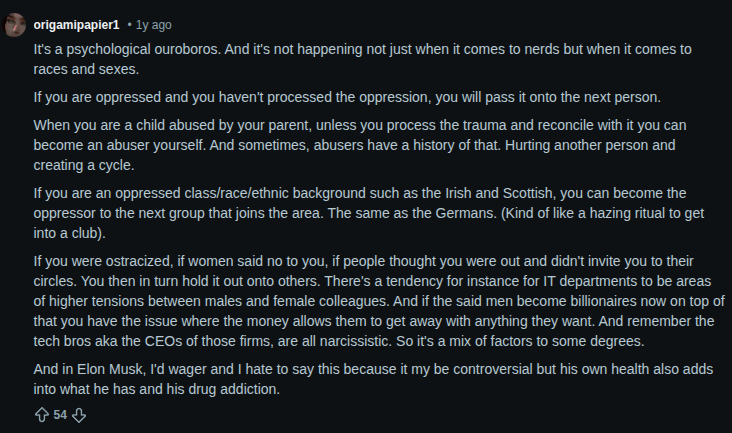Downvote the origamipapier1 comment
This screenshot has height=433, width=732.
point(80,415)
